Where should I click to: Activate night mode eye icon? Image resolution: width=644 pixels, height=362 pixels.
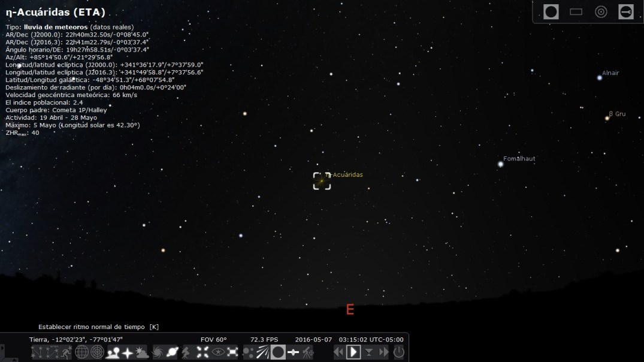(x=217, y=352)
